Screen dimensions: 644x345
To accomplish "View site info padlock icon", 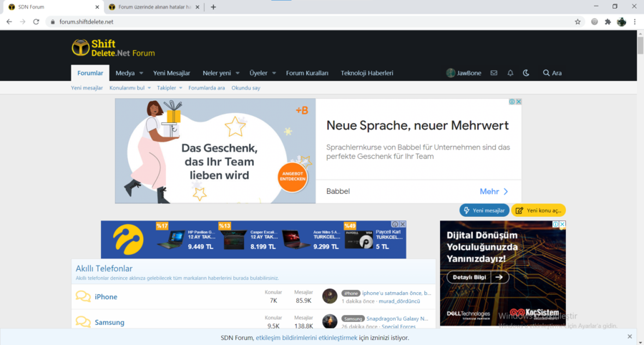I will click(x=52, y=21).
